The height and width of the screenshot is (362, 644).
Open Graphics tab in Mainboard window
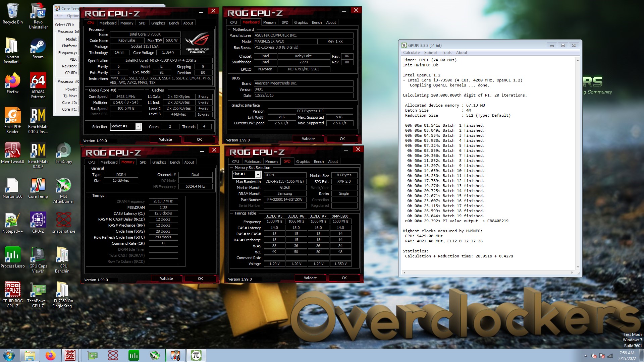pos(301,22)
